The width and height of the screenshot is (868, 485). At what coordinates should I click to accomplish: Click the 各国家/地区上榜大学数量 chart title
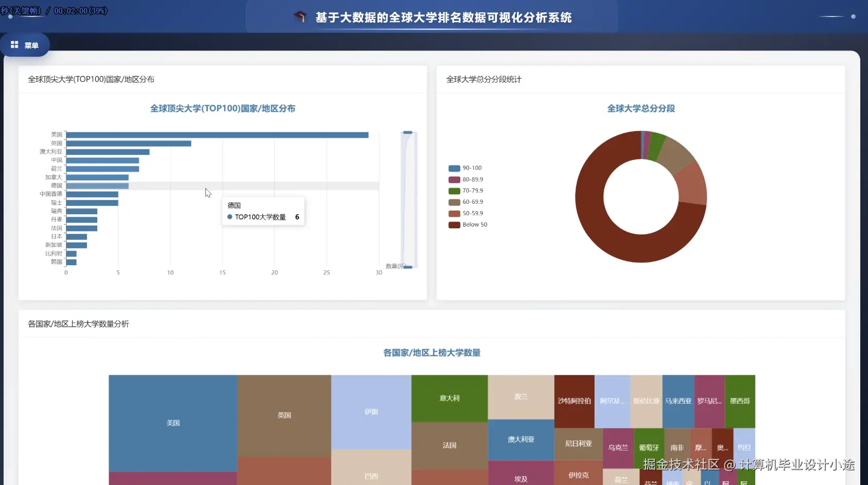point(432,353)
